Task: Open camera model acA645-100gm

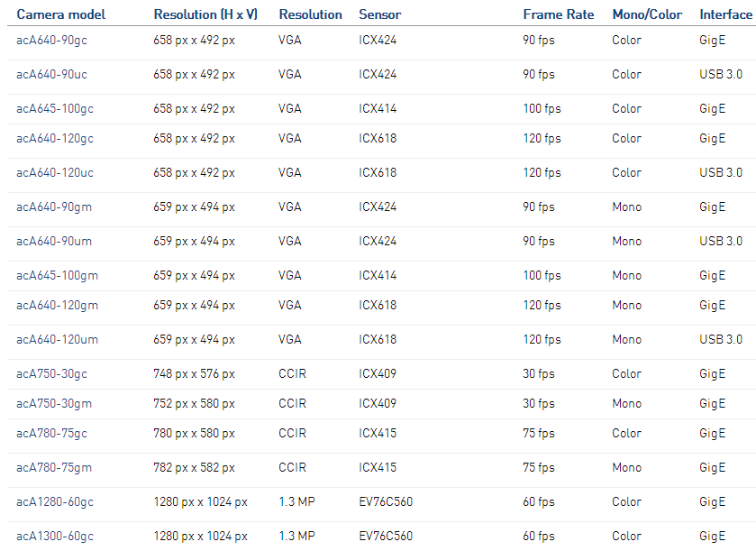Action: [x=57, y=276]
